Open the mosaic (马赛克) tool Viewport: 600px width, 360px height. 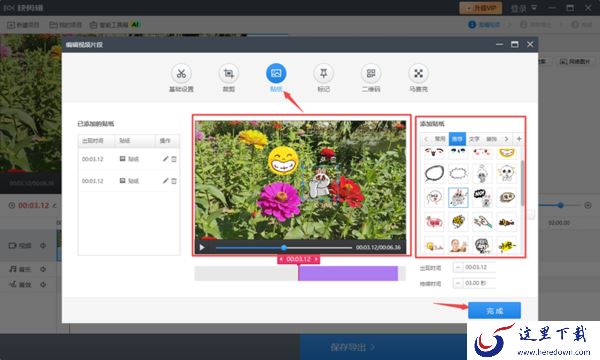[x=418, y=74]
